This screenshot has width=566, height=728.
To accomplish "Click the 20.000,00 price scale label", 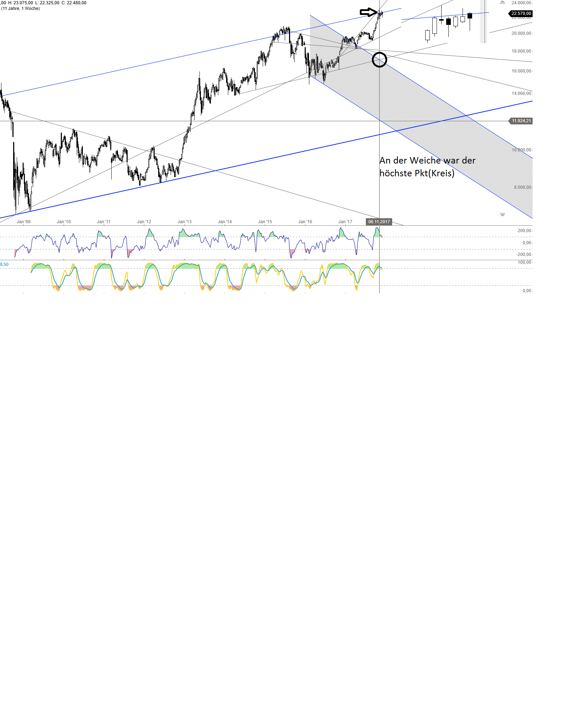I will click(x=521, y=33).
